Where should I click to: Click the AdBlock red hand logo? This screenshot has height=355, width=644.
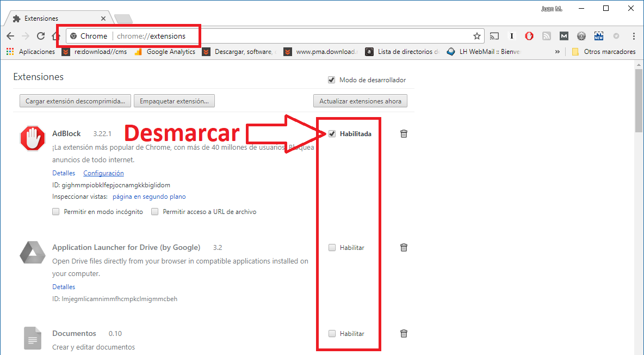click(33, 138)
